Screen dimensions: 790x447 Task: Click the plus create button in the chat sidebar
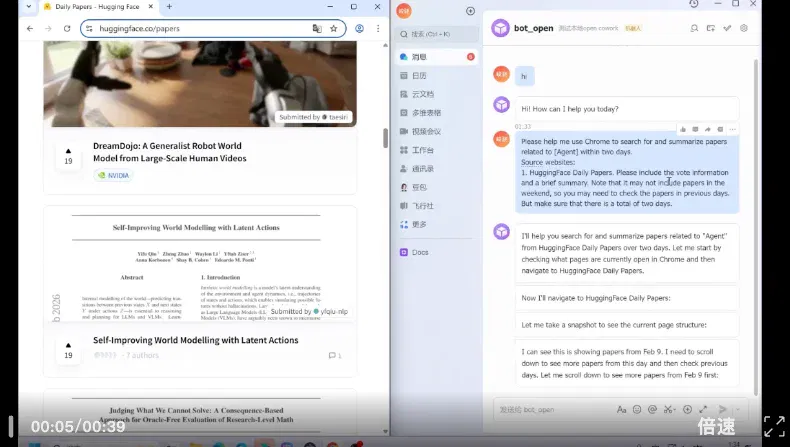470,11
